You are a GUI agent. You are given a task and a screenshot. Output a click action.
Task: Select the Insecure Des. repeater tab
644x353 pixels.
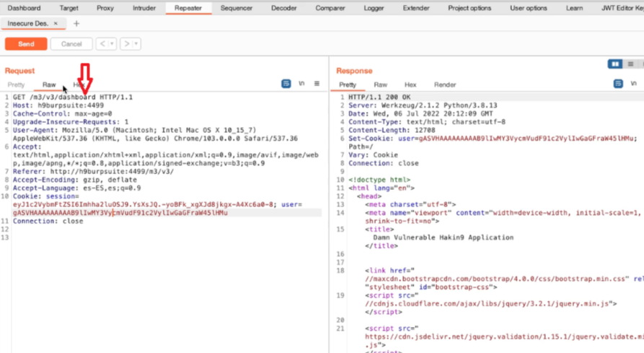point(27,23)
